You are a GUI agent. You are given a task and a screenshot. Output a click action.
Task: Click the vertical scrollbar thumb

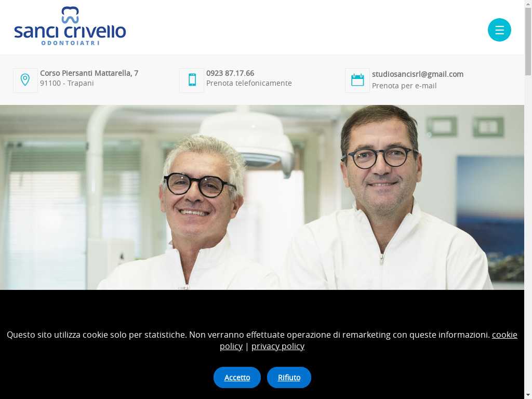528,41
